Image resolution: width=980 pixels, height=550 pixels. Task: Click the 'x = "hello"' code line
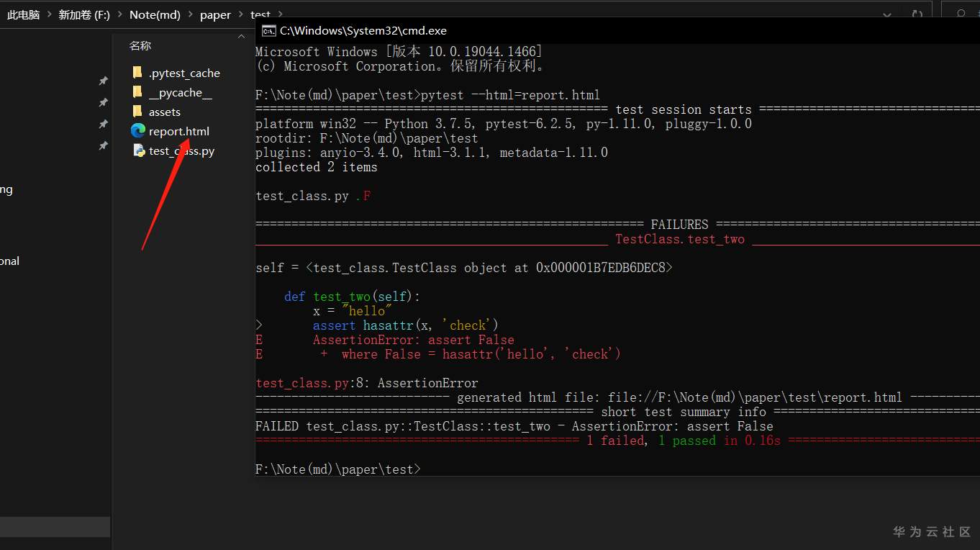(353, 311)
